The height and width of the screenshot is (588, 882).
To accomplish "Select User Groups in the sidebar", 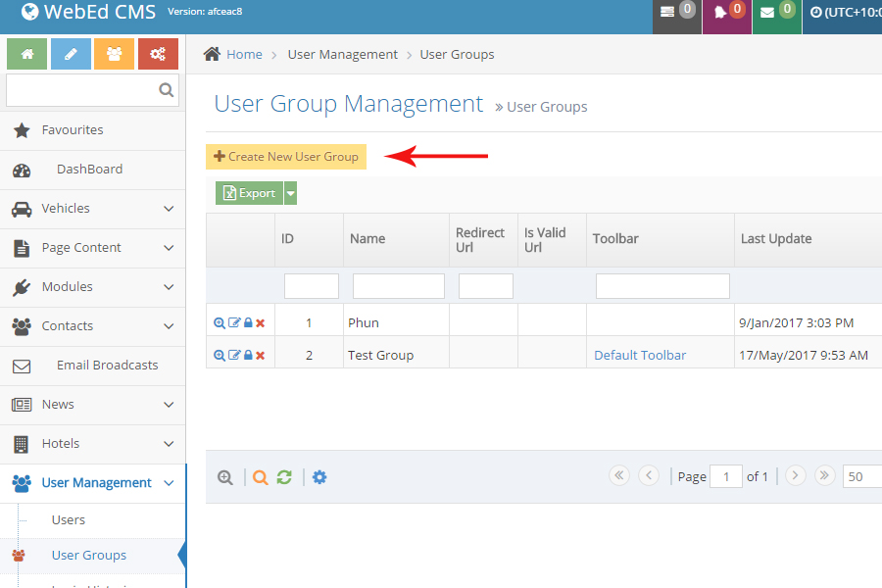I will (89, 555).
